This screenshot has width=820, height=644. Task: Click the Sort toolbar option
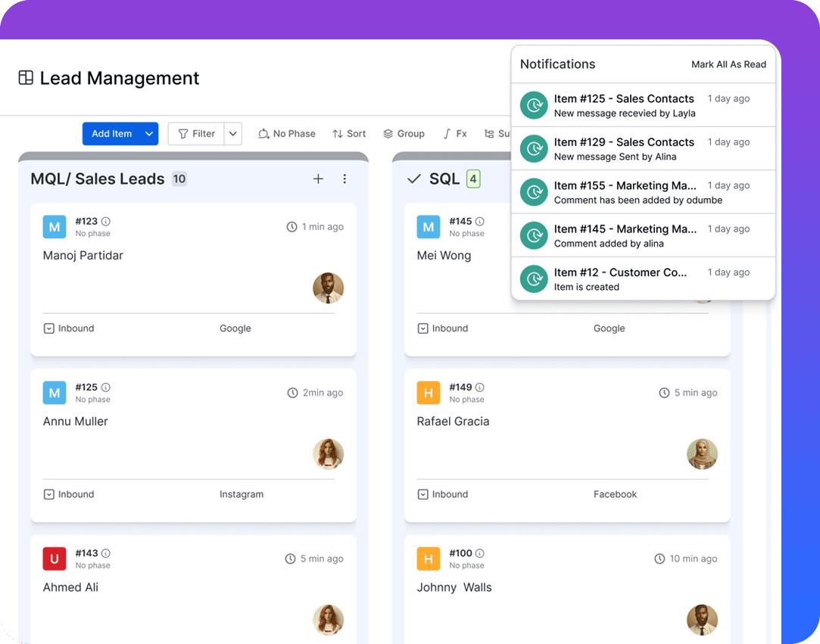coord(349,134)
